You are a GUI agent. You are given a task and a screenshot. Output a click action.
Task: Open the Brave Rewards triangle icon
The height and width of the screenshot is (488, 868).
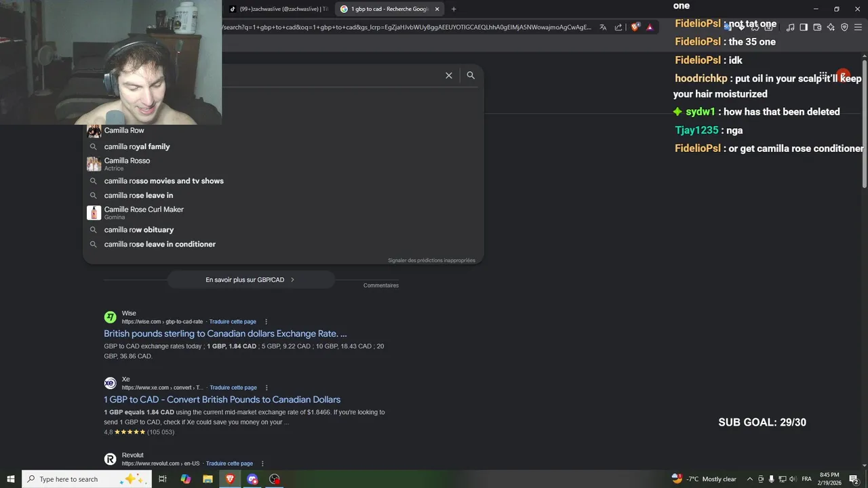(650, 27)
